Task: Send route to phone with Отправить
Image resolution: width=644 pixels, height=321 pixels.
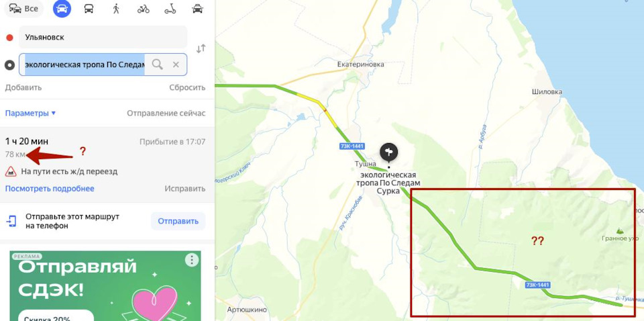Action: 178,221
